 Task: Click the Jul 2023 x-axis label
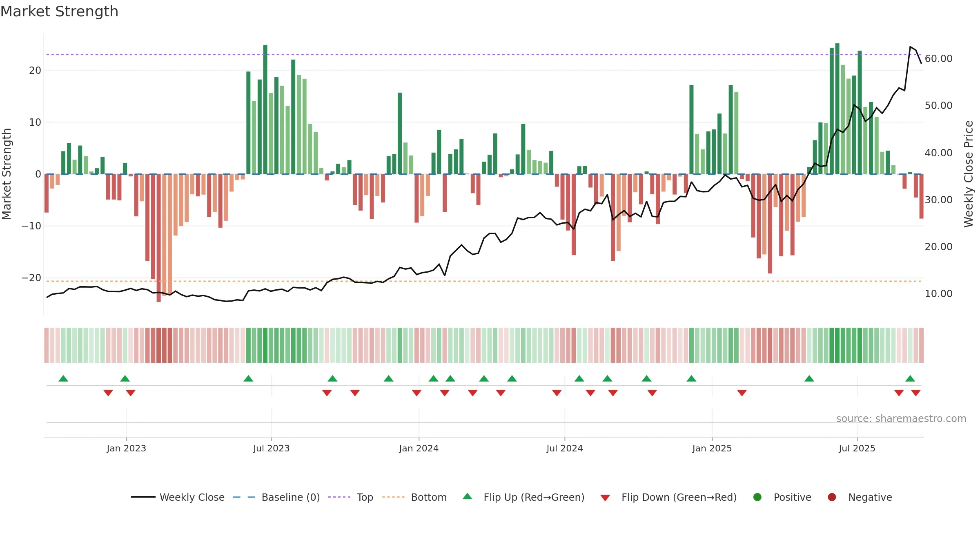(272, 449)
